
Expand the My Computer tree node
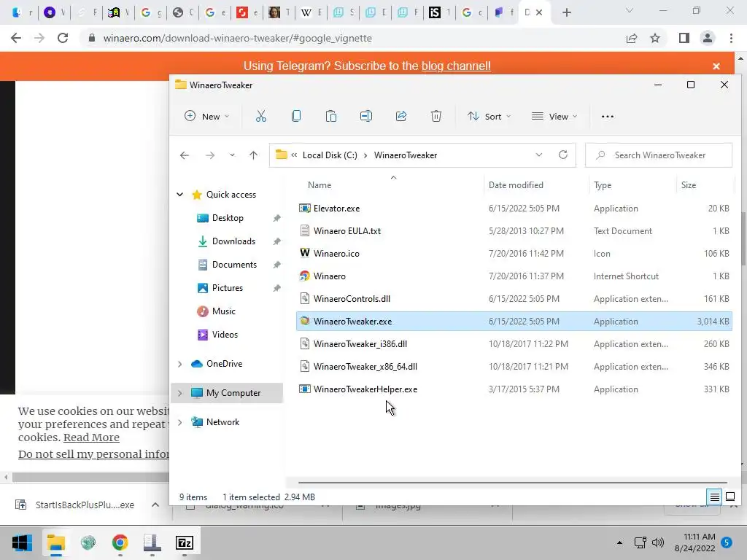point(179,393)
